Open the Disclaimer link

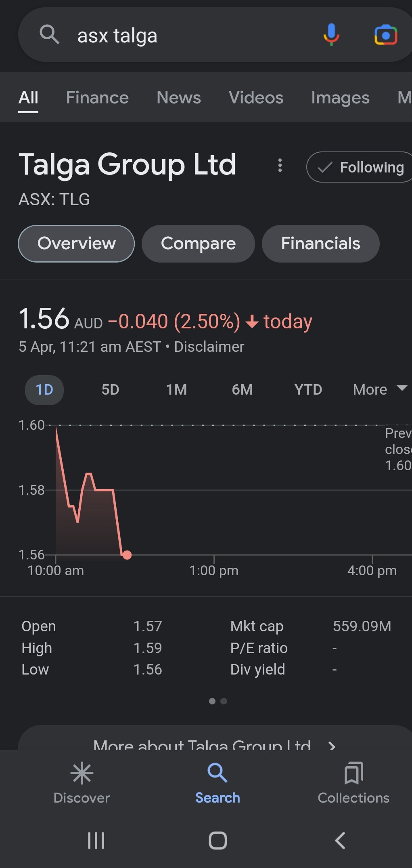[209, 347]
